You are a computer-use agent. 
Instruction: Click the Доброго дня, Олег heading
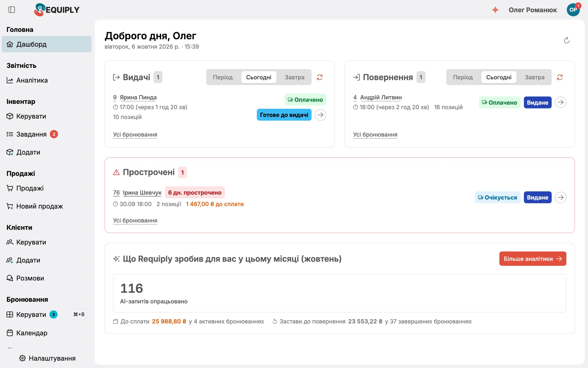click(150, 36)
